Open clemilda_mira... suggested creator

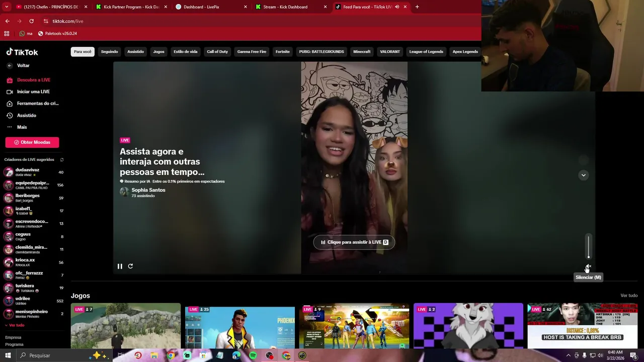tap(34, 249)
